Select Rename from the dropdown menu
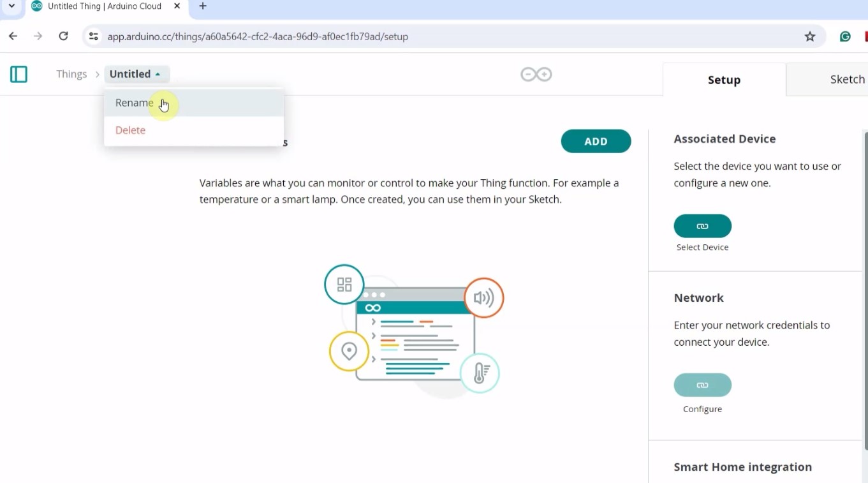 [135, 103]
